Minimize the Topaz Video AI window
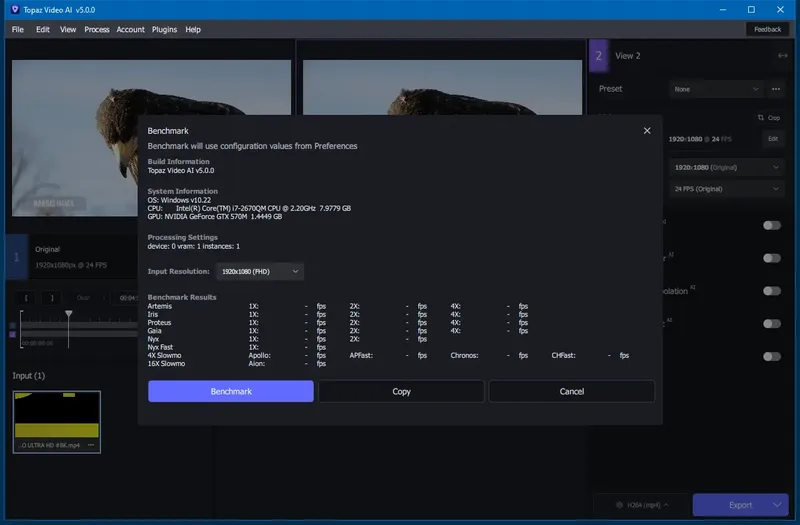800x525 pixels. (722, 10)
